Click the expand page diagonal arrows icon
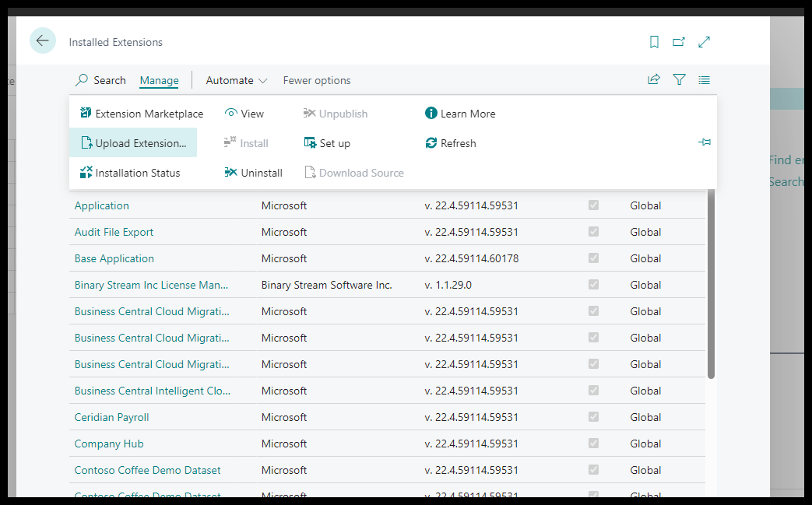Viewport: 812px width, 505px height. [x=704, y=42]
